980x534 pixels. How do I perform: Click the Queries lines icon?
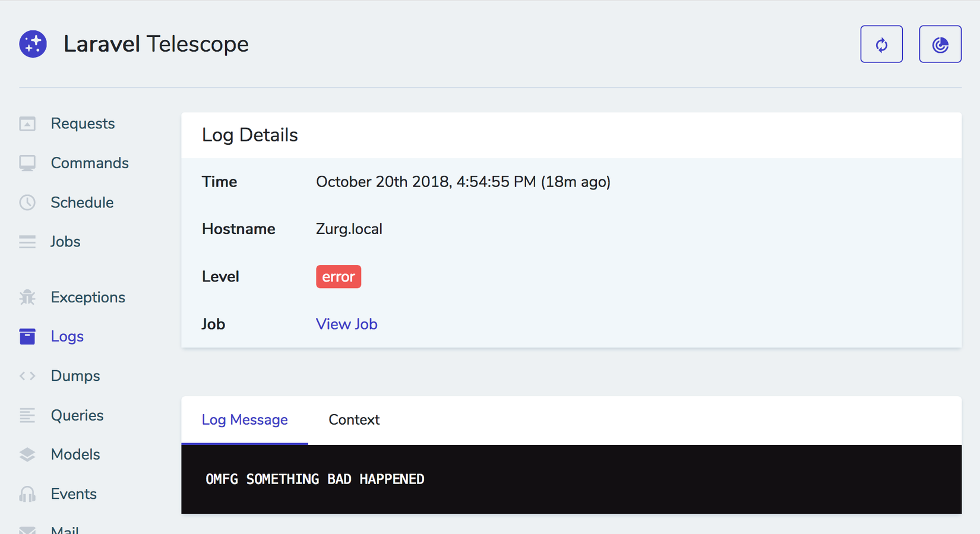pyautogui.click(x=27, y=415)
